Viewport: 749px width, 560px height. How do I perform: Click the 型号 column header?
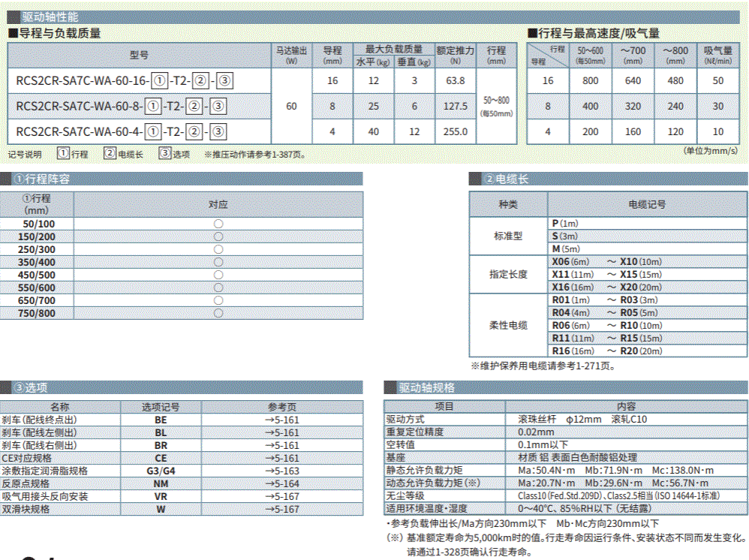tap(139, 55)
